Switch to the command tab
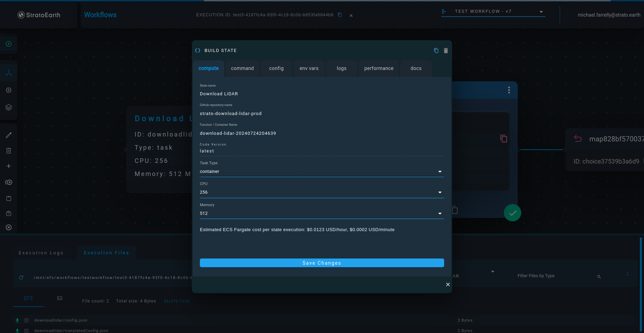The height and width of the screenshot is (333, 644). [x=243, y=69]
